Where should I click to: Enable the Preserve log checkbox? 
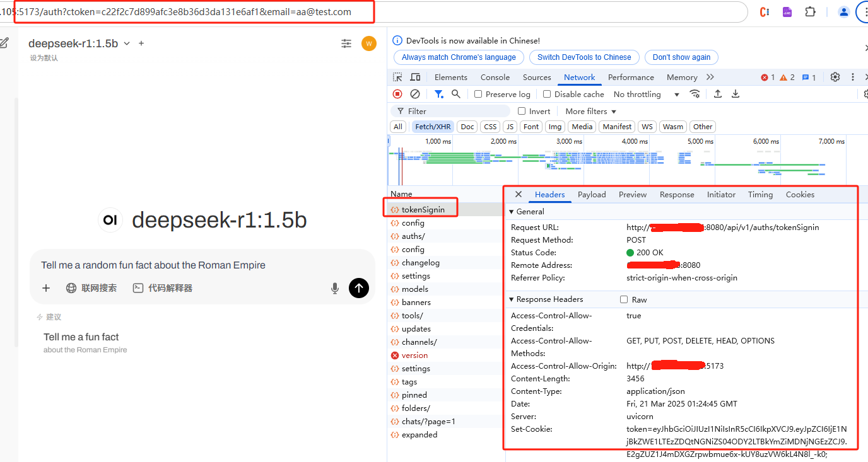coord(477,93)
